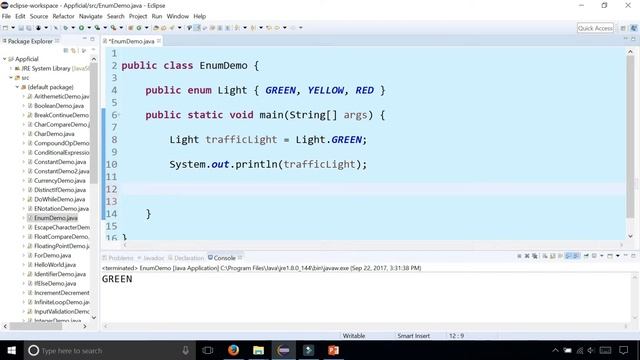640x360 pixels.
Task: Toggle Scroll Lock in the Console
Action: (552, 256)
